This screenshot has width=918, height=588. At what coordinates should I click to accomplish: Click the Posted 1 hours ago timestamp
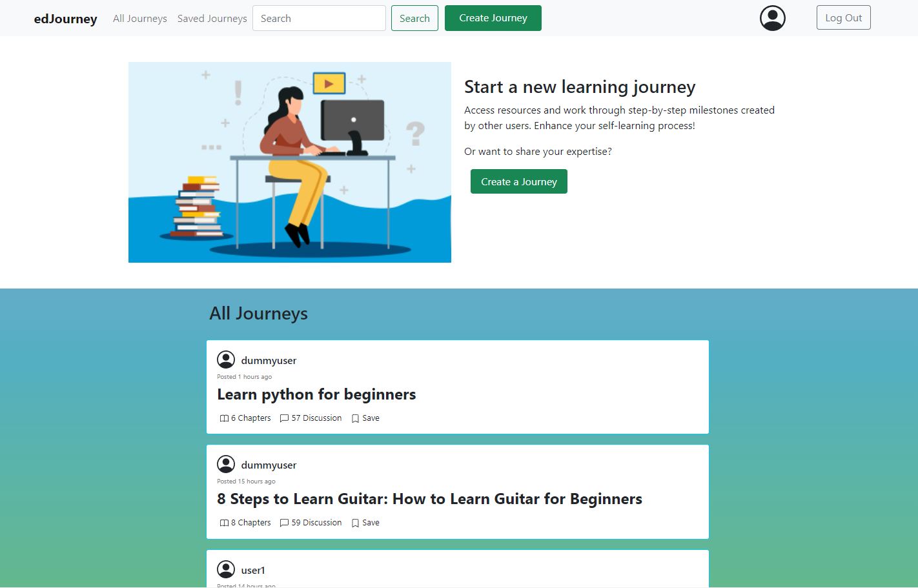click(x=245, y=377)
